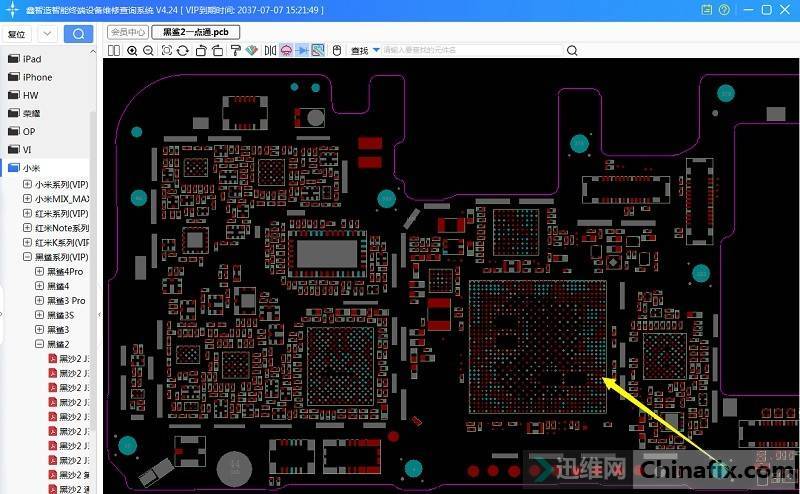
Task: Click the refresh board view icon
Action: (183, 51)
